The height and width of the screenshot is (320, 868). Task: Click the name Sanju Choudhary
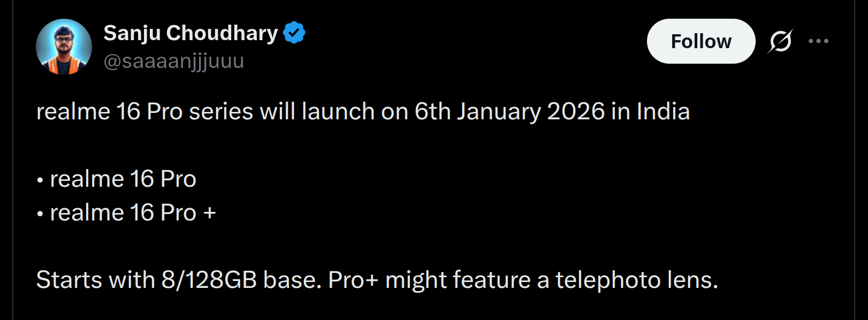190,32
